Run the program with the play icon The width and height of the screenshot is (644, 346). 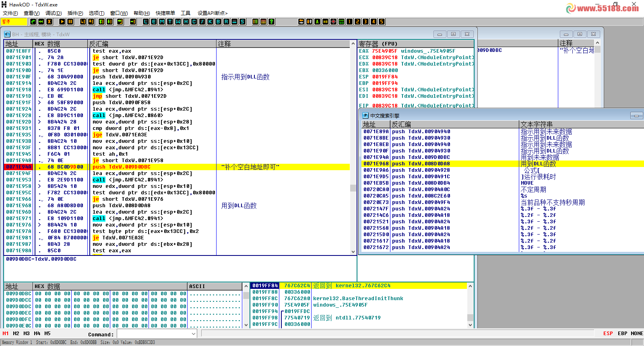tap(62, 22)
